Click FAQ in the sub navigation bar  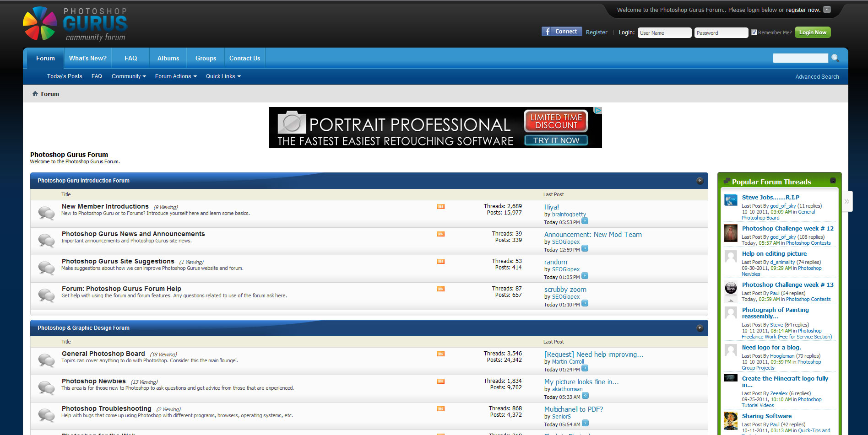tap(97, 76)
